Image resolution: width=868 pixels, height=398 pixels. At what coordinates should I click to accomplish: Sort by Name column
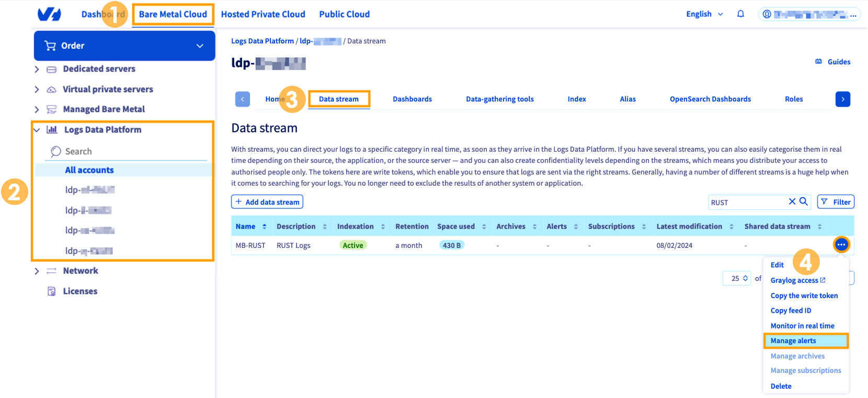click(x=264, y=226)
